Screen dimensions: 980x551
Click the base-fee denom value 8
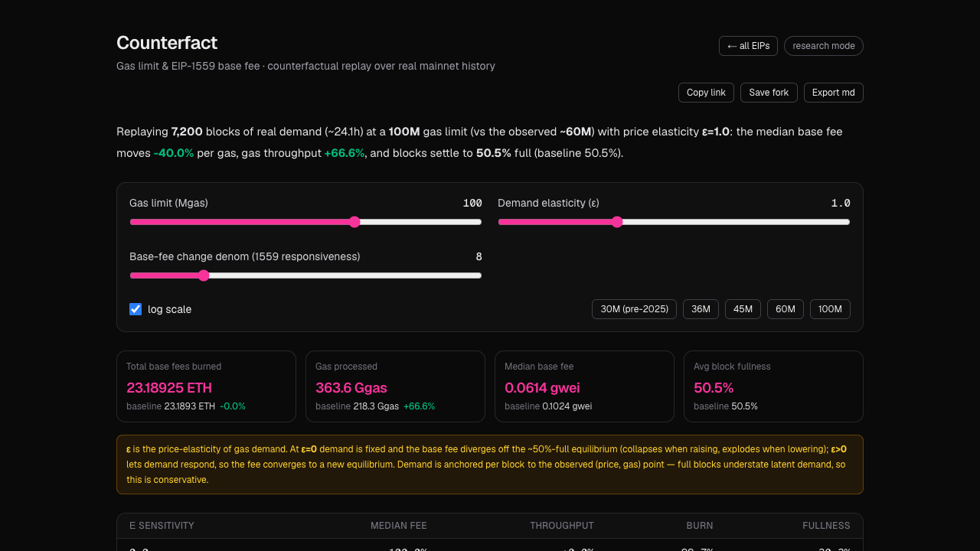coord(479,256)
